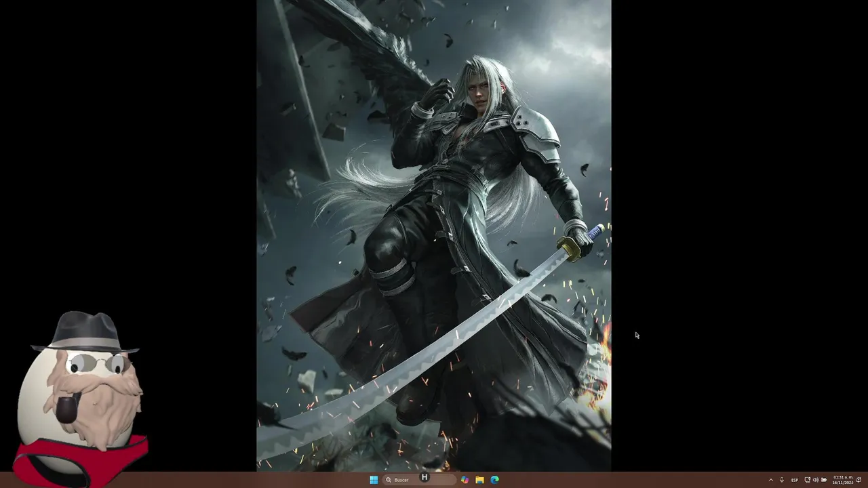
Task: Open the network tray icon
Action: click(x=807, y=480)
